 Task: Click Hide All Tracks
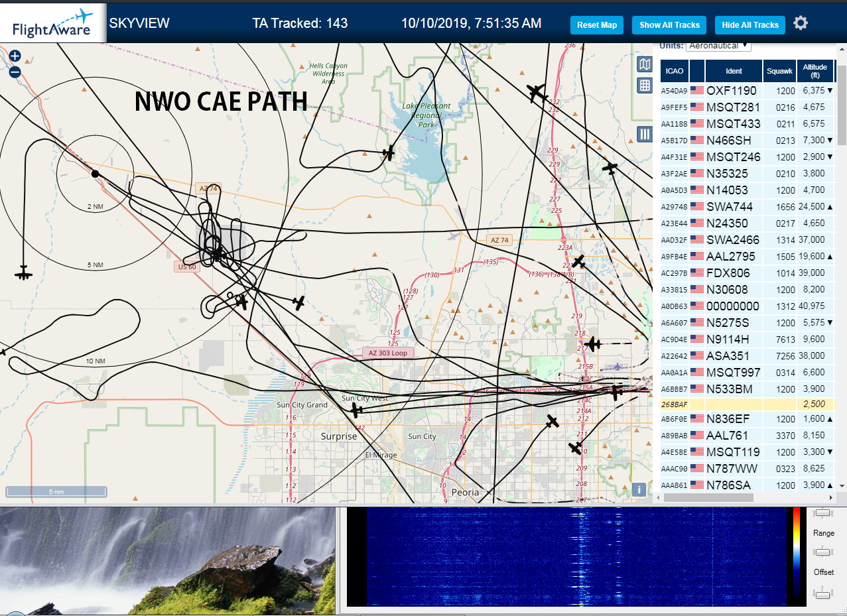click(750, 25)
